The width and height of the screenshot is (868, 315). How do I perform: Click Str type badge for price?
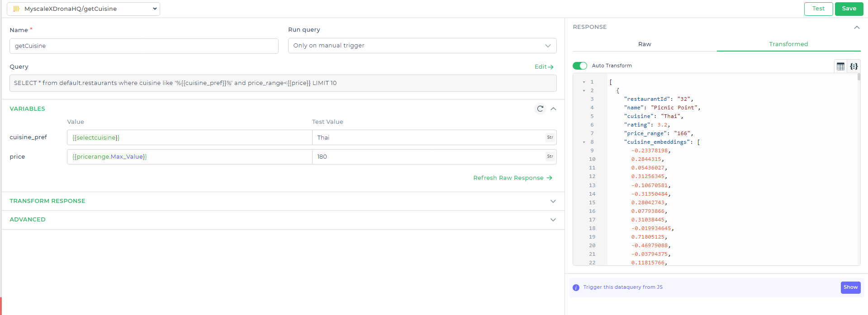(x=550, y=156)
